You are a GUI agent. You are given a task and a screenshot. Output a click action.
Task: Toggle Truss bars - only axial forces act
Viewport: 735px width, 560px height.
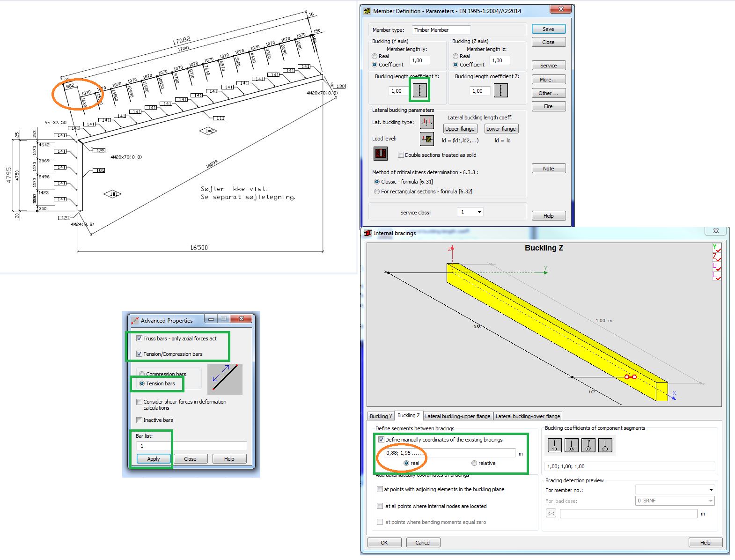[x=139, y=339]
